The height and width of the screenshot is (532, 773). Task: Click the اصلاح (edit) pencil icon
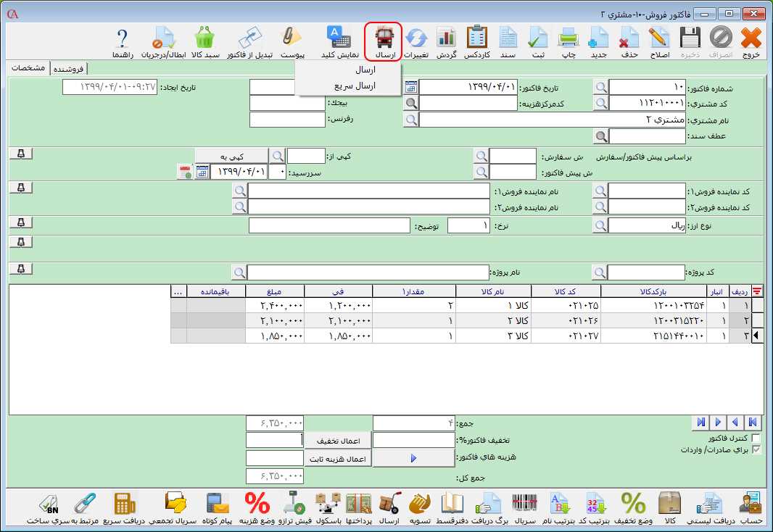658,41
